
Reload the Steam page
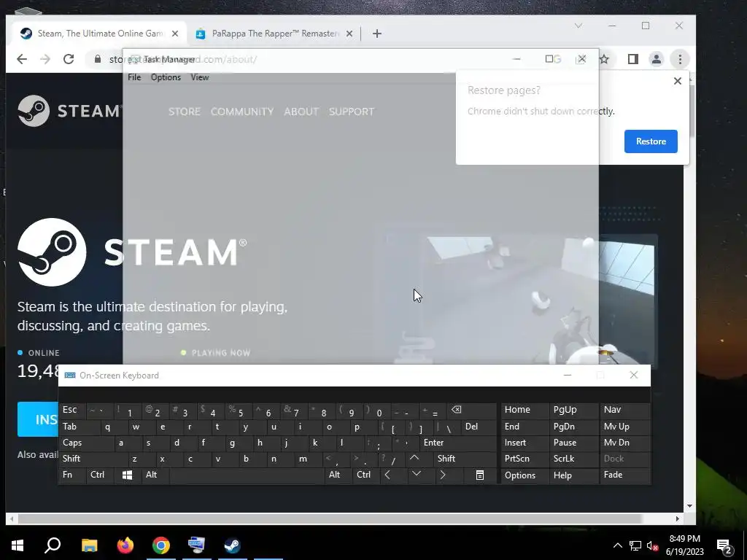[x=69, y=59]
